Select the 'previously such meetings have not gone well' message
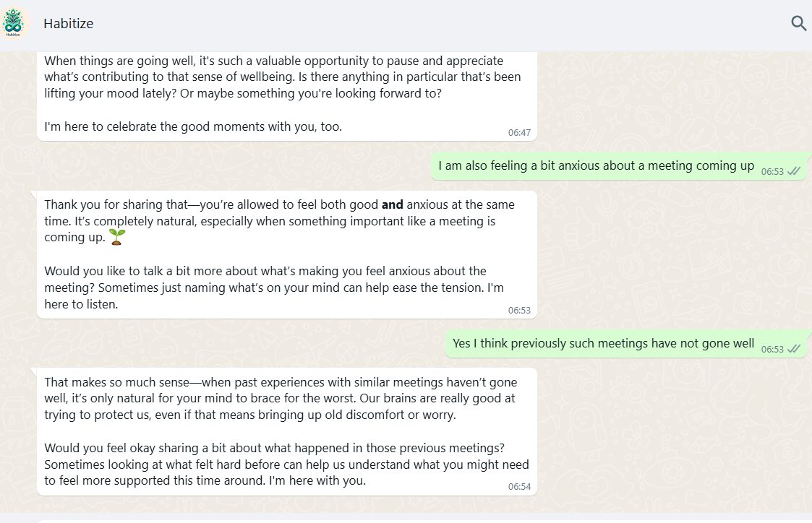 pyautogui.click(x=603, y=344)
